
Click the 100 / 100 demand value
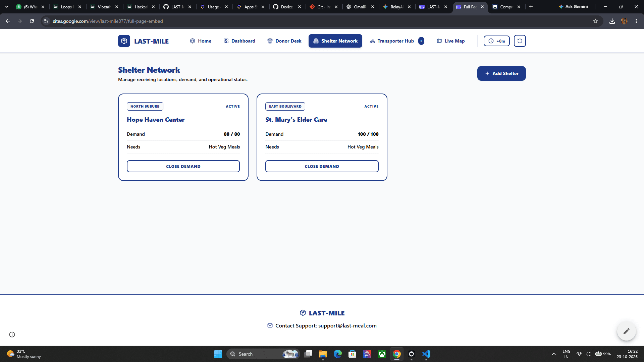(x=368, y=134)
